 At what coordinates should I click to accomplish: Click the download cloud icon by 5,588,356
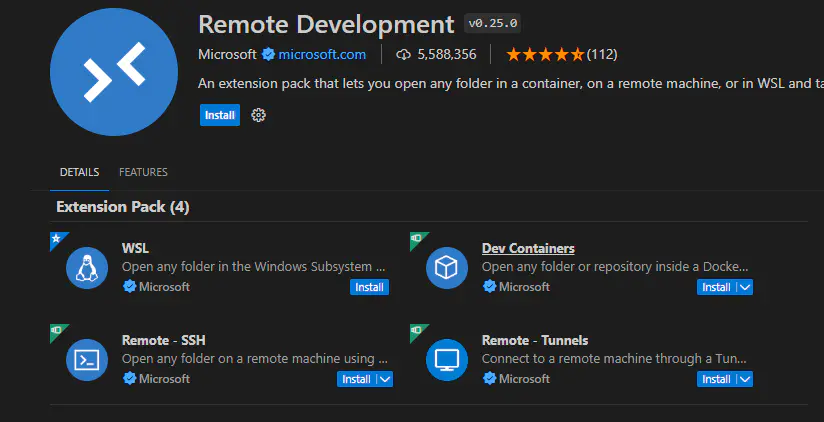pos(403,54)
